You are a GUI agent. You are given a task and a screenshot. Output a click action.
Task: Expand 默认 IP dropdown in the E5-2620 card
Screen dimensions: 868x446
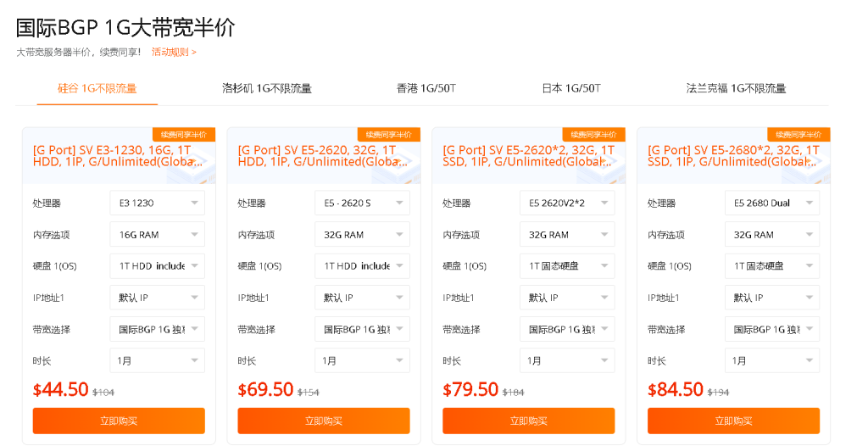362,298
